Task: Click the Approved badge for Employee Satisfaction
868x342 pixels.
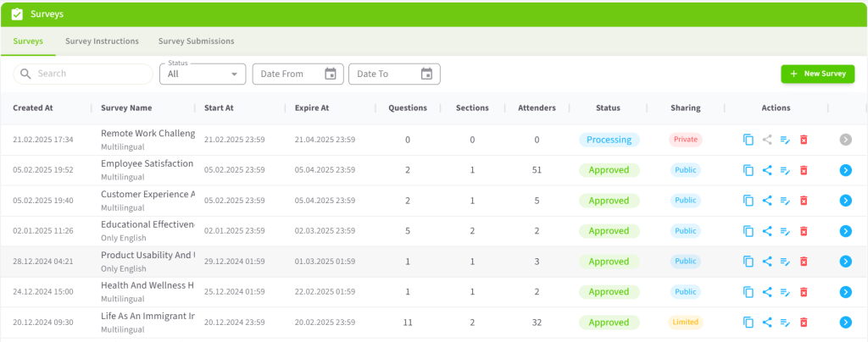Action: 609,170
